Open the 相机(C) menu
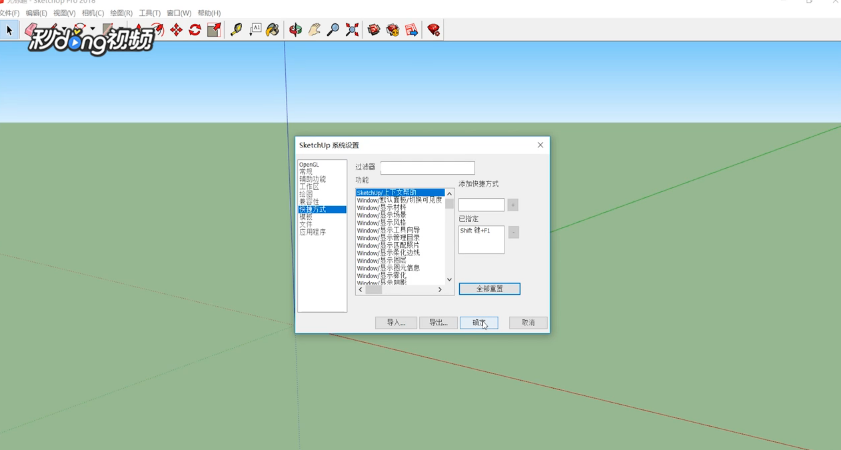This screenshot has width=841, height=450. (x=93, y=13)
